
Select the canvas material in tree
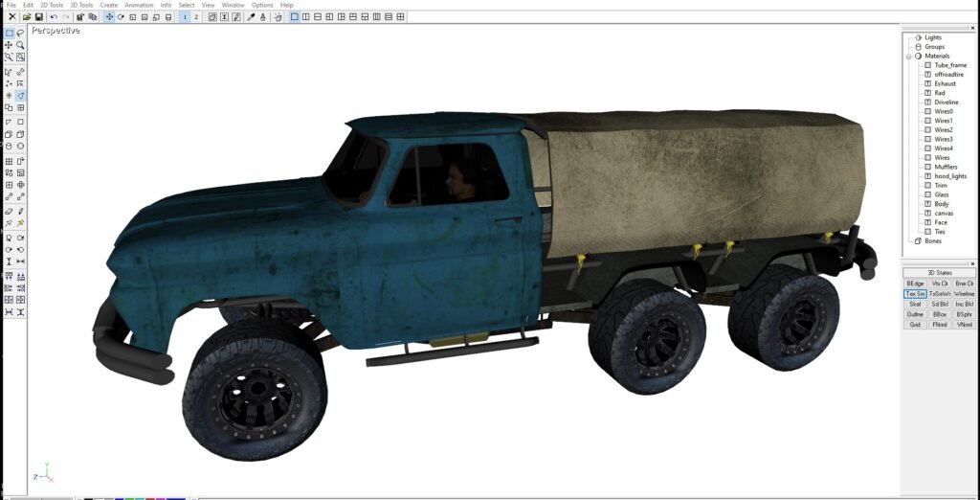(x=944, y=213)
